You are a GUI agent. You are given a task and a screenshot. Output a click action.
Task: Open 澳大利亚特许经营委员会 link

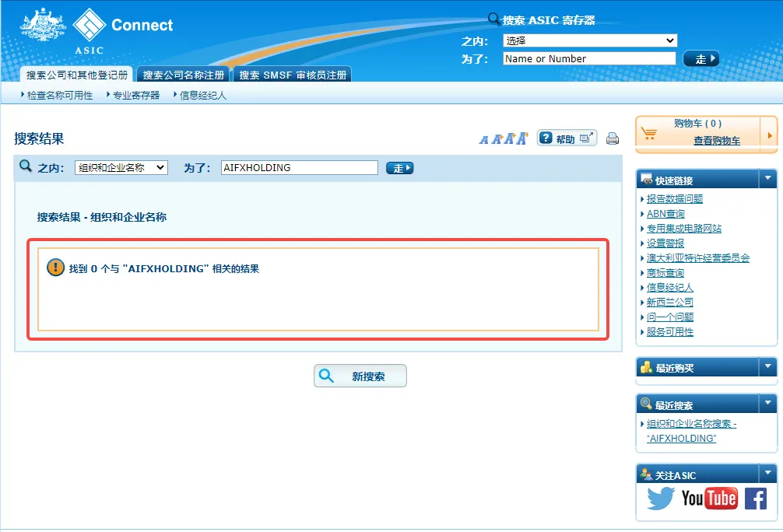[698, 258]
